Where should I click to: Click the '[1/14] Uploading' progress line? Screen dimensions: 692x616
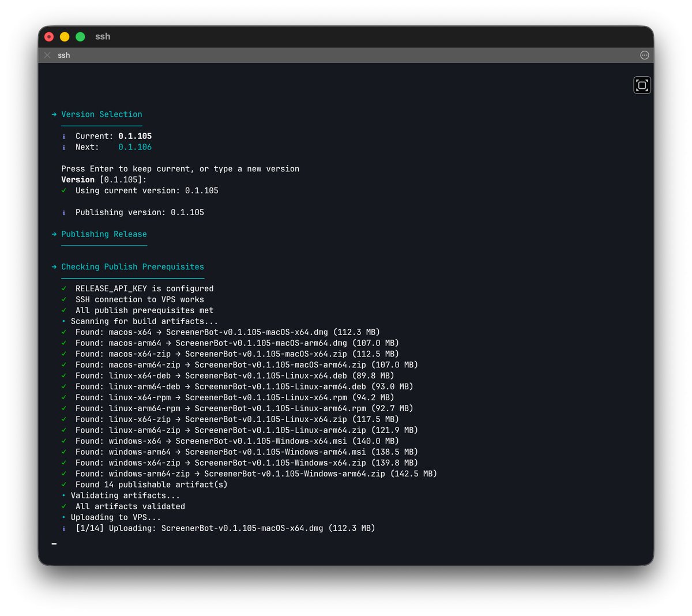(x=225, y=528)
